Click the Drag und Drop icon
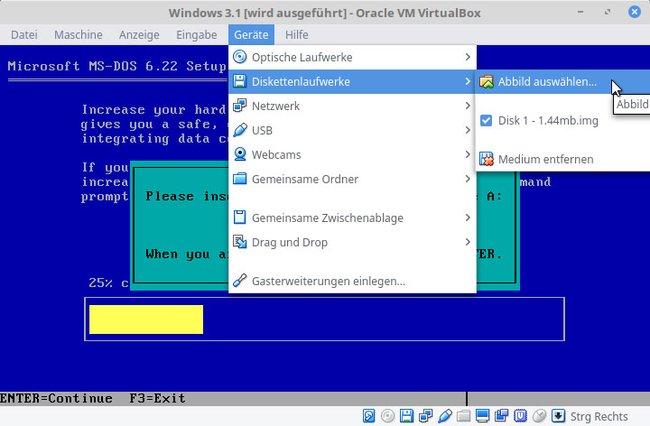Image resolution: width=650 pixels, height=426 pixels. coord(240,242)
